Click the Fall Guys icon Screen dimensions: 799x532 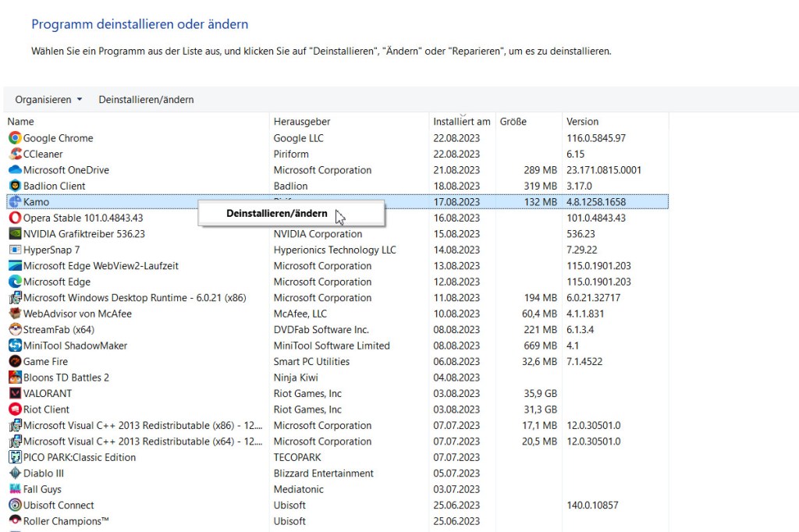click(16, 489)
